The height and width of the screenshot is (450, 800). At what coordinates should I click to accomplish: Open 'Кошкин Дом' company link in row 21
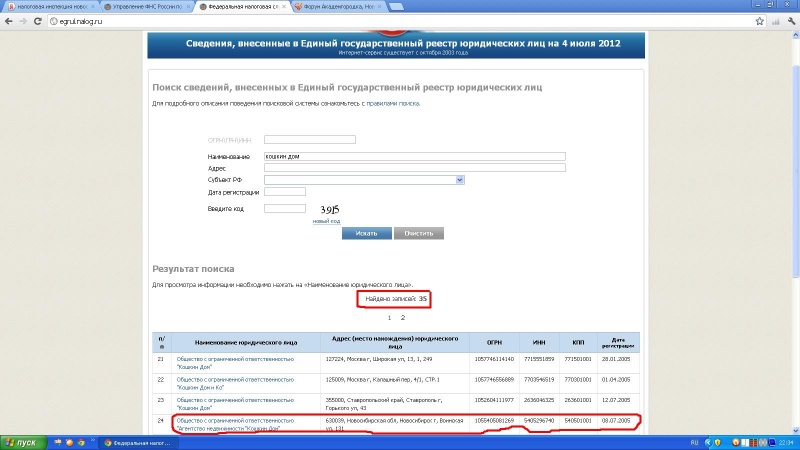[235, 363]
